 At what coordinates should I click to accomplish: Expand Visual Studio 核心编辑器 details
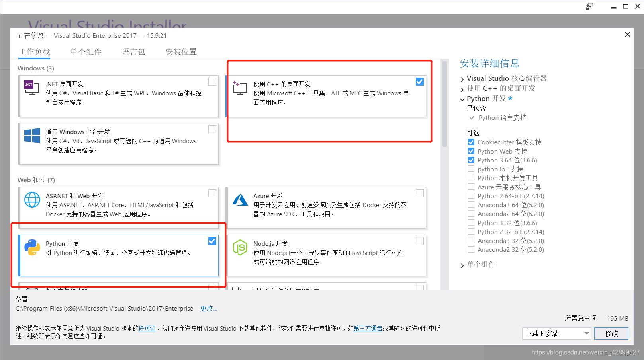pos(462,79)
